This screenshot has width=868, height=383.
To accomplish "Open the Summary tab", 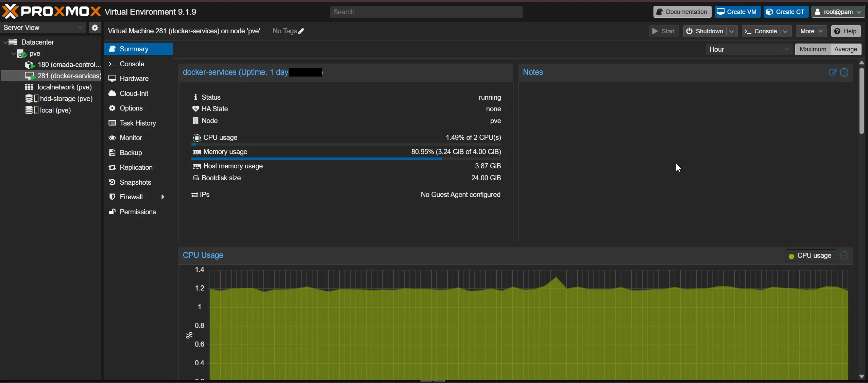I will click(138, 49).
